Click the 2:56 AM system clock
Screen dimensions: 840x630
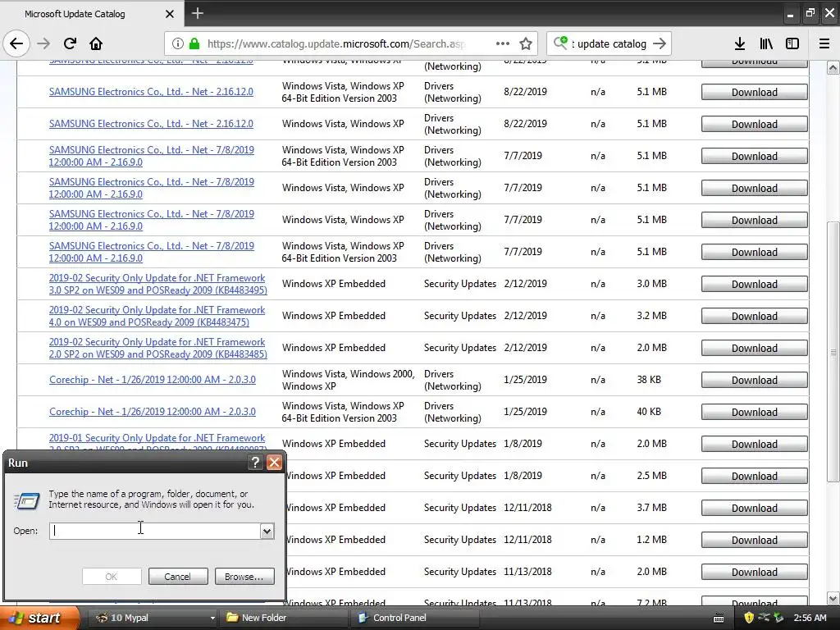810,619
